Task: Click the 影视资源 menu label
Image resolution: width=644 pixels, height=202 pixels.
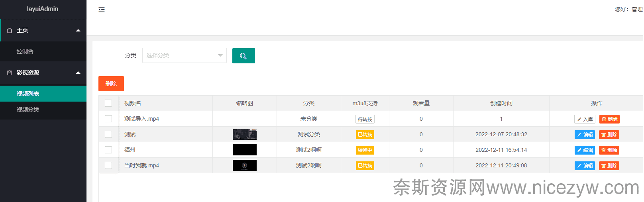Action: [28, 73]
